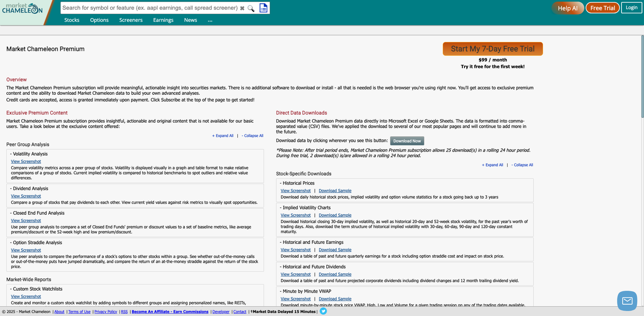Open the Screeners menu
Screen dimensions: 644x316
point(131,20)
